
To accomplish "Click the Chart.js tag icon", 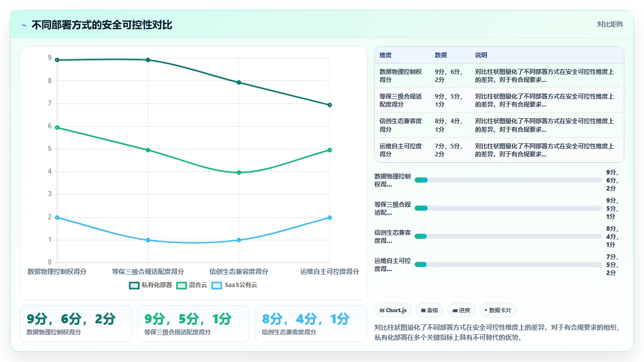I will click(382, 311).
